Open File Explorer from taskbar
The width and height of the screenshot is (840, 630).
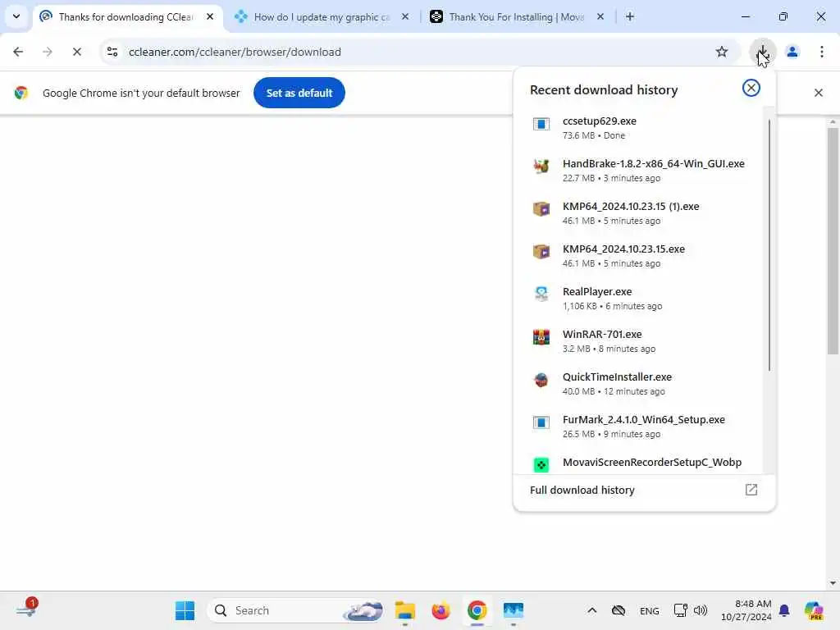405,610
